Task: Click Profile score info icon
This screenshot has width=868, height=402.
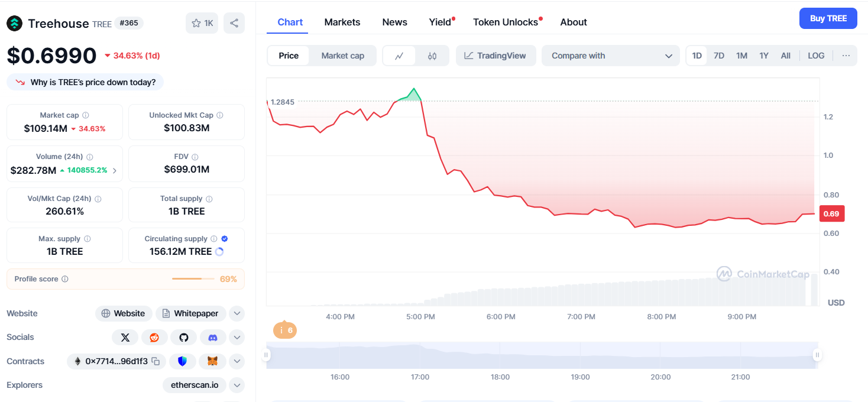Action: (x=65, y=279)
